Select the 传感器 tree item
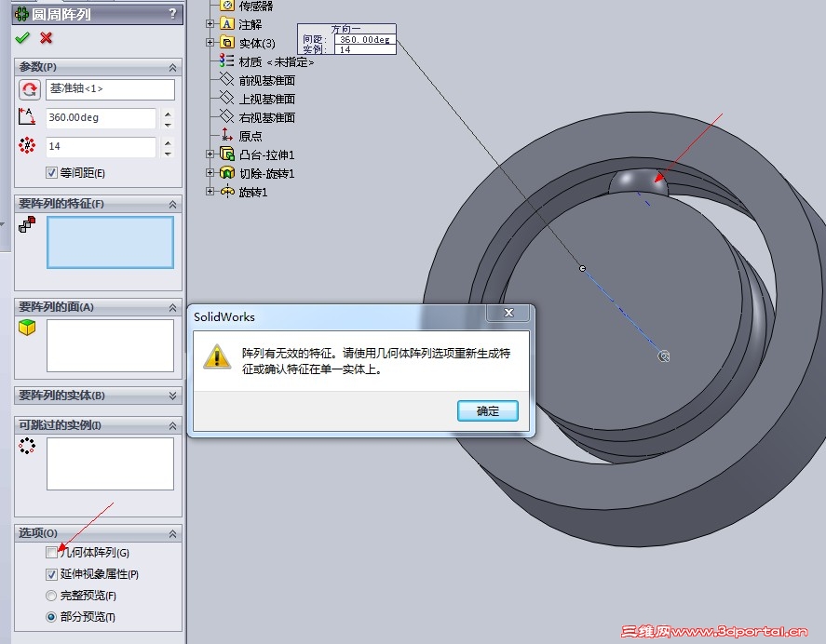 [x=255, y=6]
